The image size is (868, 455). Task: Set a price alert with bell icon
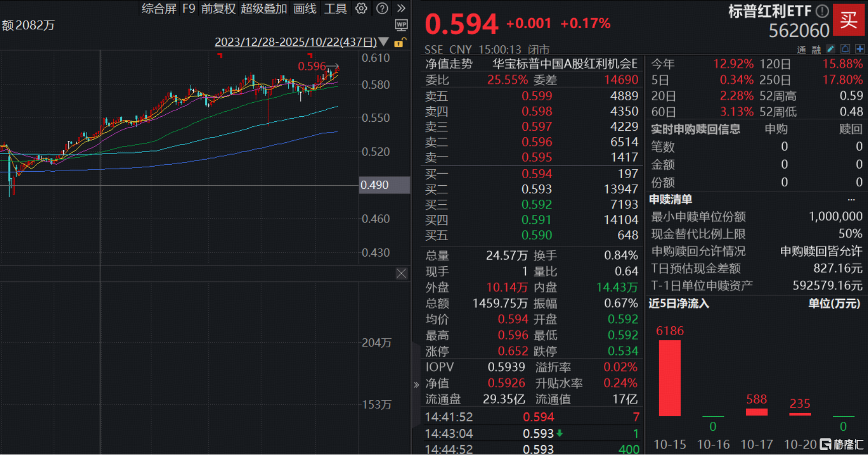tap(845, 49)
